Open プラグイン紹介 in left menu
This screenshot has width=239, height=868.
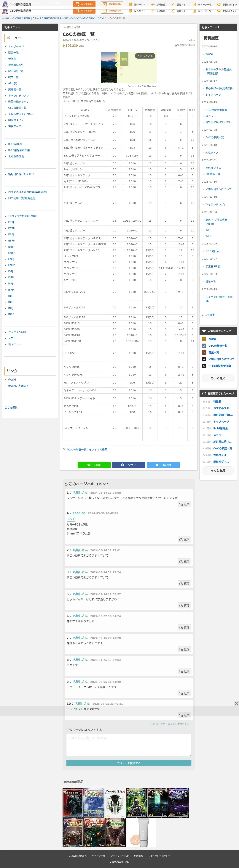(17, 332)
